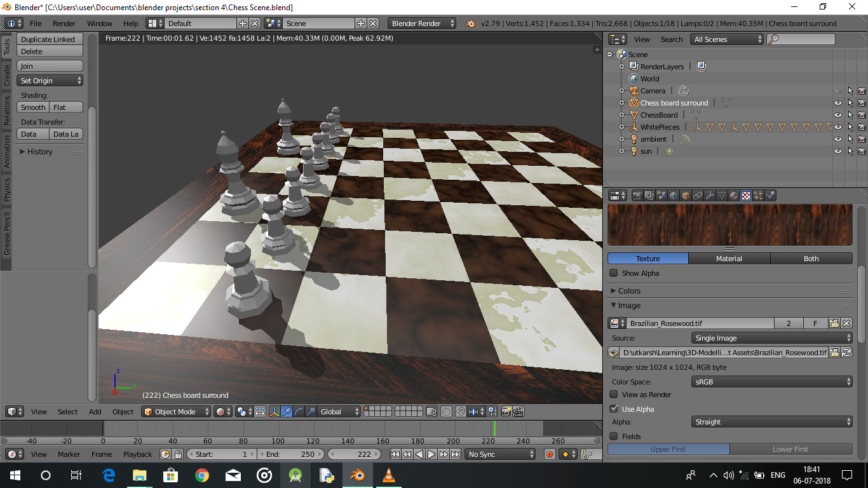Toggle restrict render for sun lamp
Viewport: 868px width, 488px height.
[862, 151]
